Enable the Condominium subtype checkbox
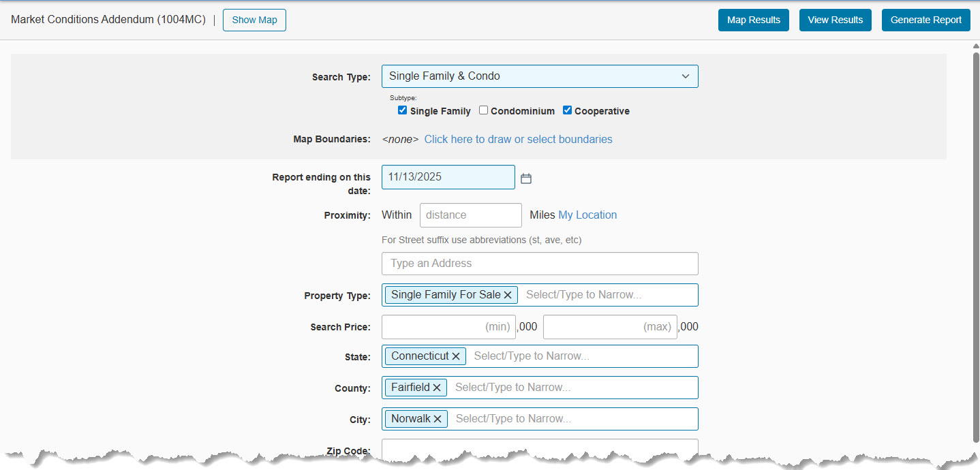 click(x=483, y=110)
